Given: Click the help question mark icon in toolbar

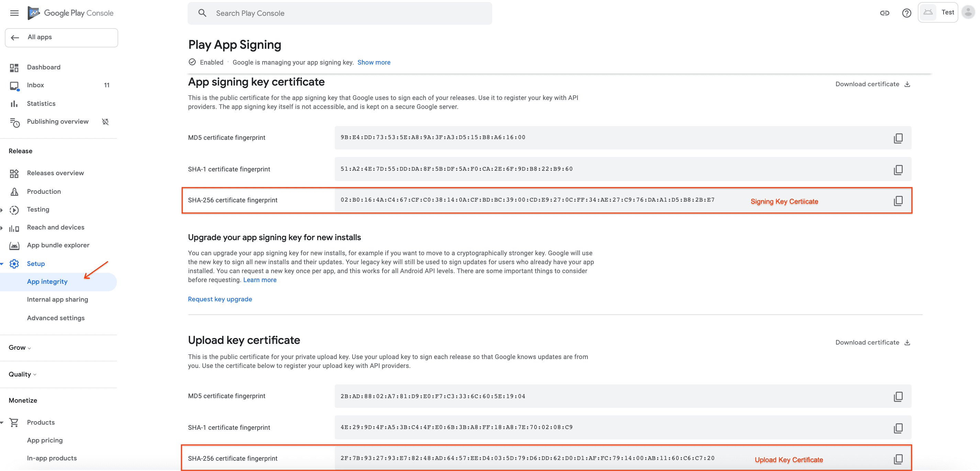Looking at the screenshot, I should (907, 13).
